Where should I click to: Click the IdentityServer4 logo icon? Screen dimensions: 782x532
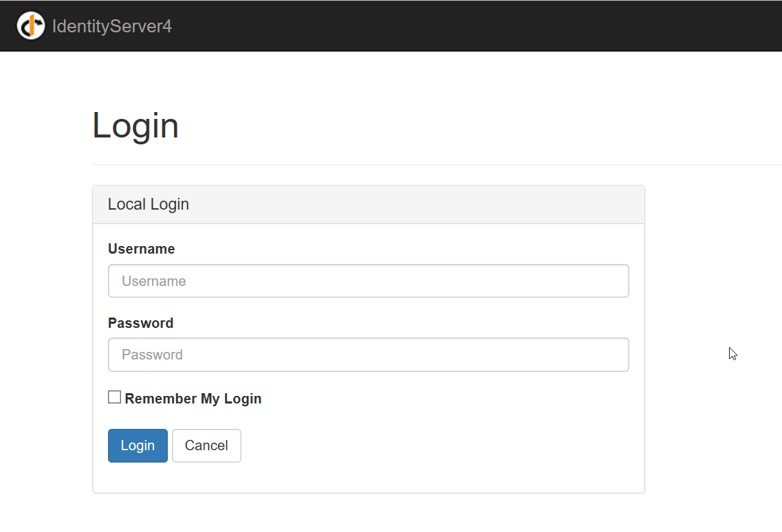(x=30, y=26)
